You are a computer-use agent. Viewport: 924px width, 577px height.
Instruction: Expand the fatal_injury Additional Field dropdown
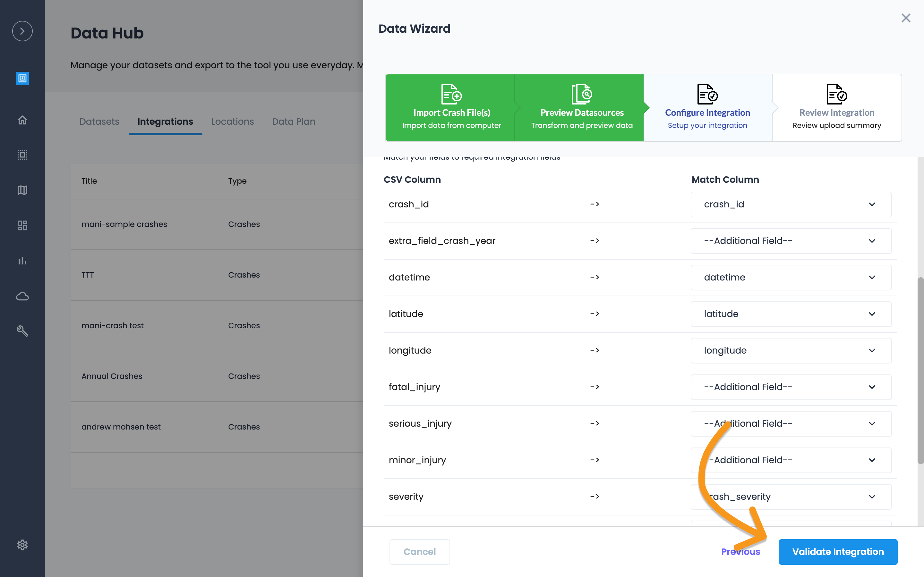point(791,387)
